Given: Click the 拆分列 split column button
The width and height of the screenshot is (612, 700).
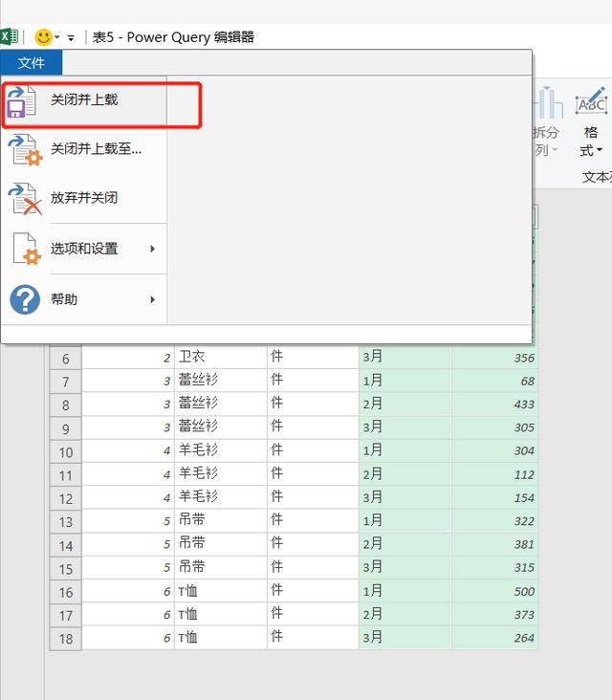Looking at the screenshot, I should 546,122.
